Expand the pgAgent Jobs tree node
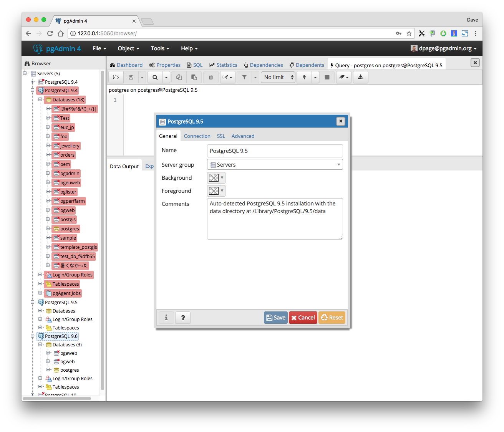This screenshot has width=504, height=432. pyautogui.click(x=40, y=293)
